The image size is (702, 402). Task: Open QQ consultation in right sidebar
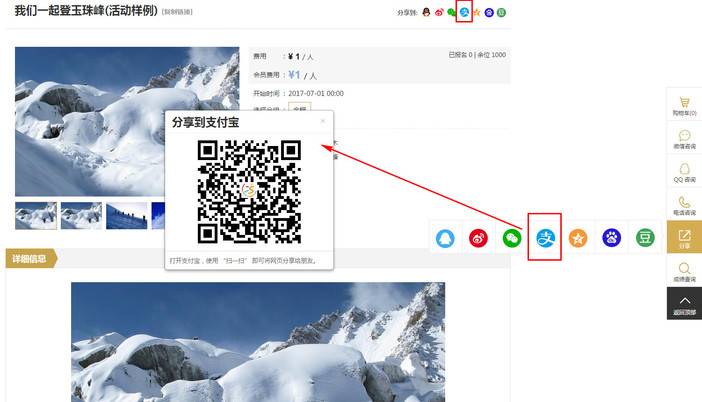point(684,172)
